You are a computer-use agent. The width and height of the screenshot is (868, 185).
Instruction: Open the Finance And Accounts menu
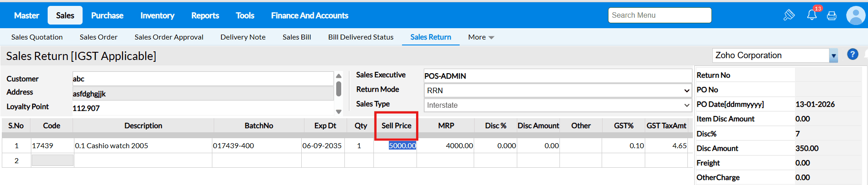point(309,15)
